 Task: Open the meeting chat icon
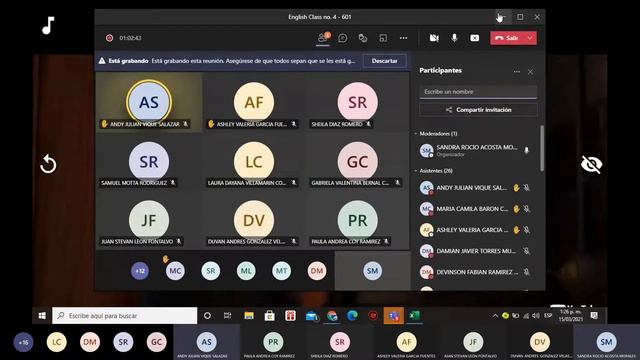pos(343,38)
